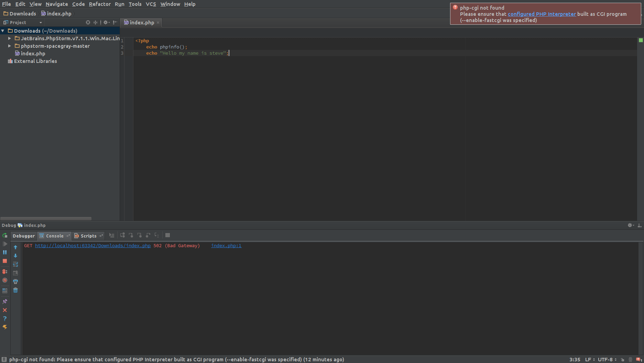Expand the phpstorm-spacegray-master folder
The height and width of the screenshot is (363, 644).
tap(10, 46)
